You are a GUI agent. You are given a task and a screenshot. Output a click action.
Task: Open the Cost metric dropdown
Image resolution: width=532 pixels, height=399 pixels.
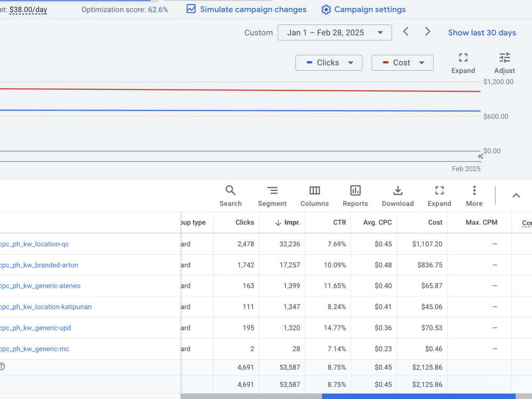click(402, 63)
